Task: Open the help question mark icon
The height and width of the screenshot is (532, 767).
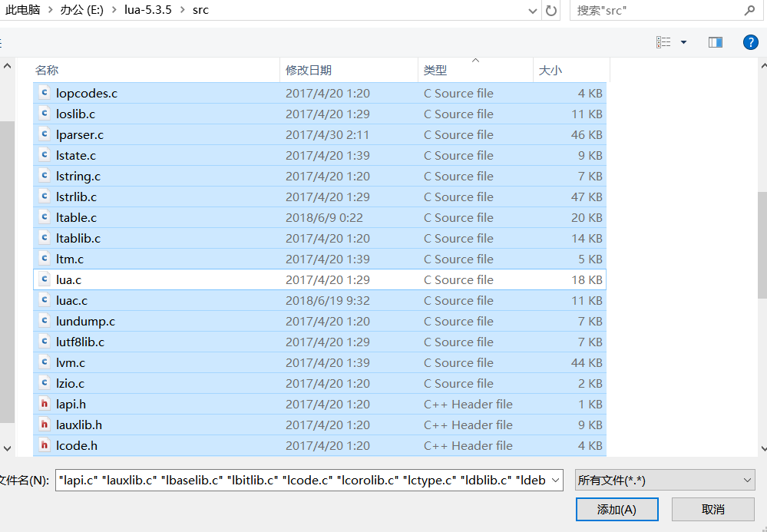Action: click(750, 42)
